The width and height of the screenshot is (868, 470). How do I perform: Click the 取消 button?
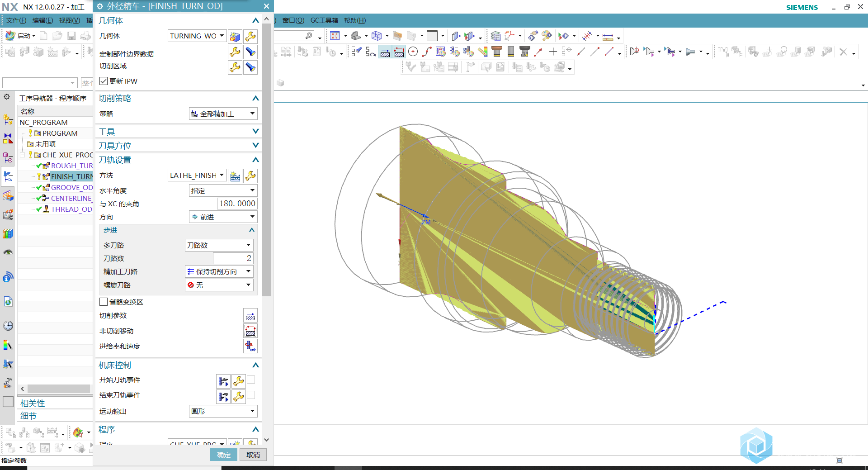click(x=253, y=455)
